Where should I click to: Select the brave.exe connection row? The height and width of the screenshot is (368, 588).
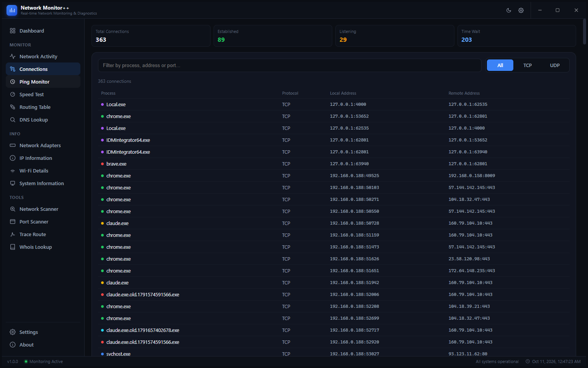334,164
